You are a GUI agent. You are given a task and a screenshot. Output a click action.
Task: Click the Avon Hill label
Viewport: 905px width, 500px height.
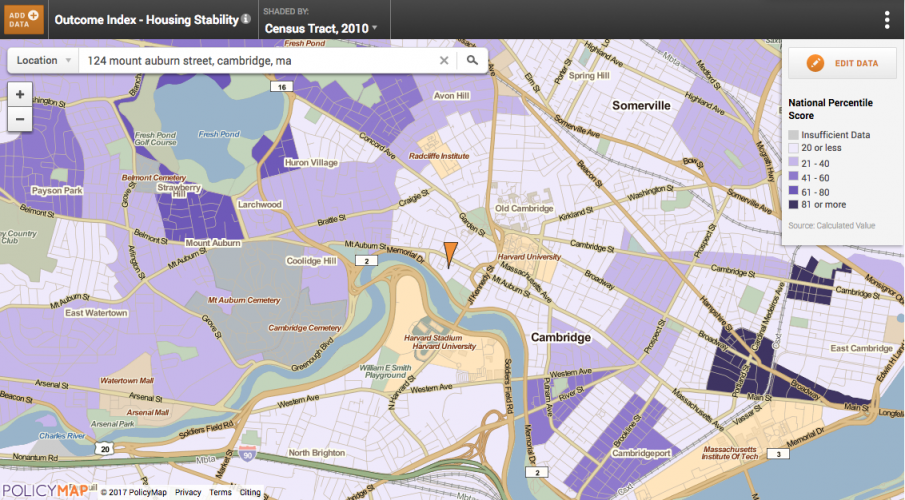(x=451, y=96)
